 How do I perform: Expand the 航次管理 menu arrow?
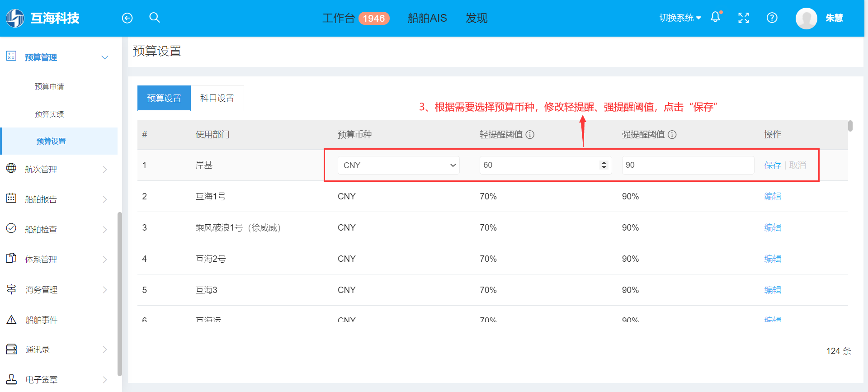click(x=105, y=170)
